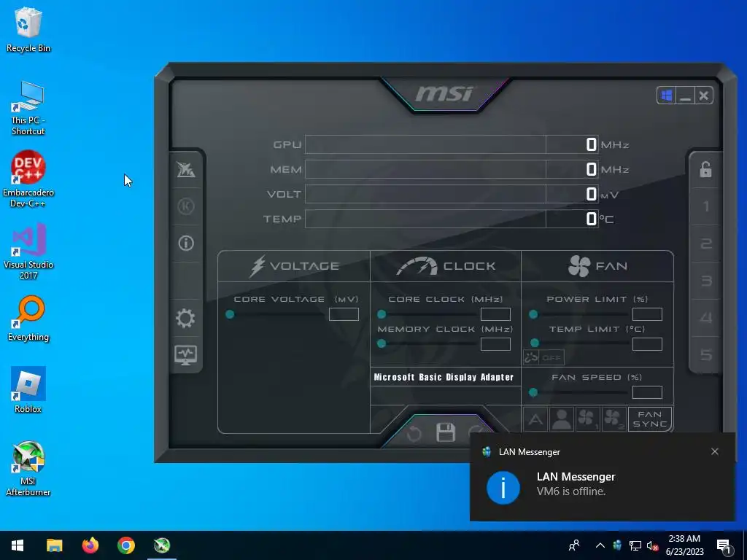The height and width of the screenshot is (560, 747).
Task: Click the reset settings arrow icon
Action: pos(414,433)
